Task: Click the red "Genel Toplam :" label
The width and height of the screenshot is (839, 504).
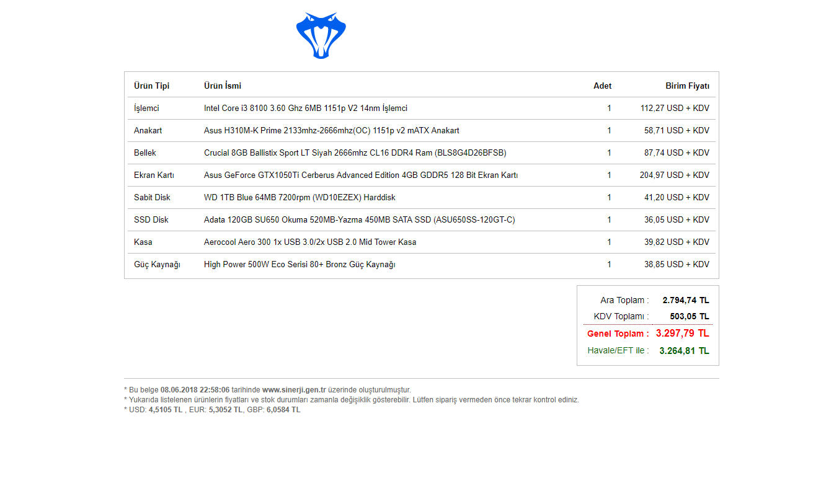Action: (618, 334)
